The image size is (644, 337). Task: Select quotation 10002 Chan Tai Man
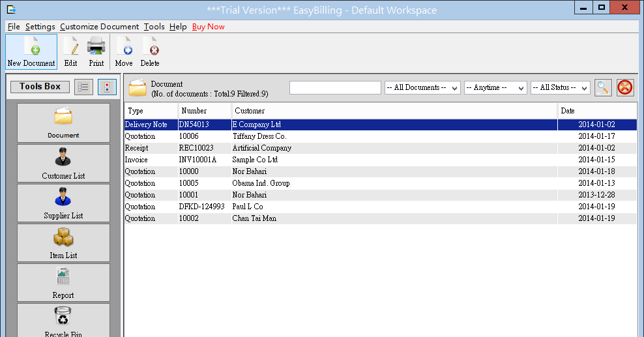point(381,218)
